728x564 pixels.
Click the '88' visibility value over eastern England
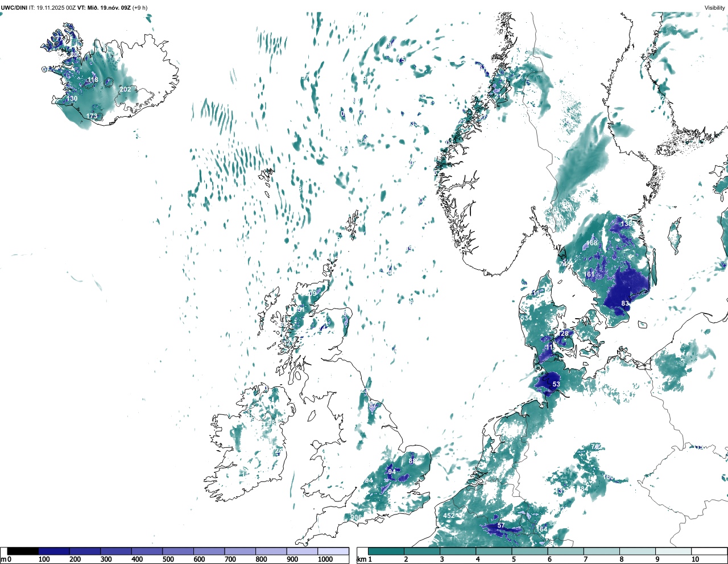pyautogui.click(x=412, y=461)
